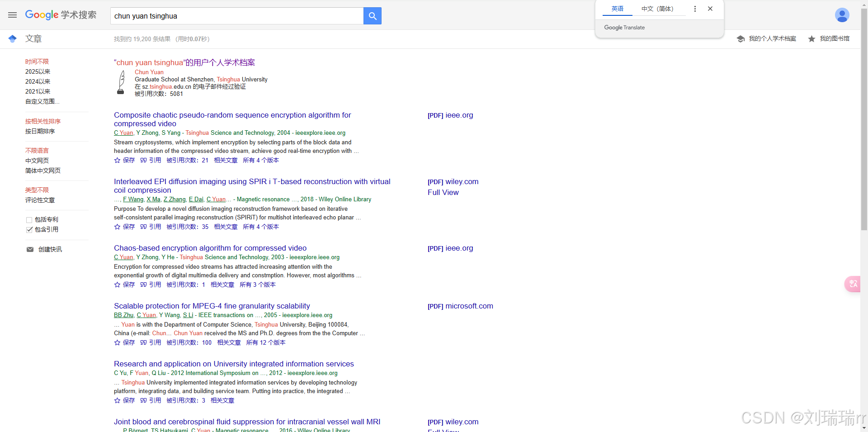
Task: Filter by review articles
Action: pos(40,200)
